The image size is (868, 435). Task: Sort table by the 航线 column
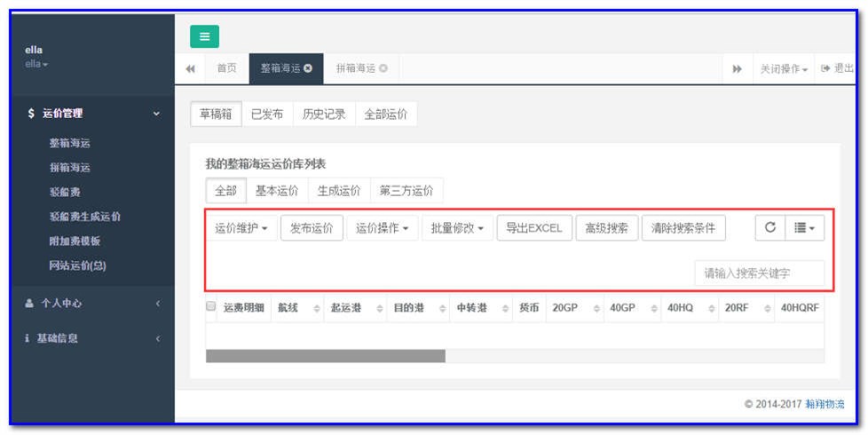298,308
